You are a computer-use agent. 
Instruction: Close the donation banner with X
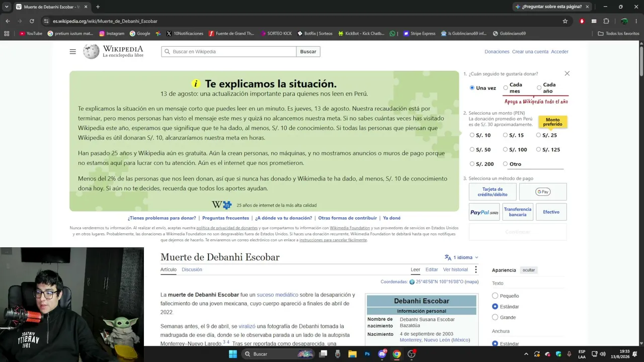coord(567,73)
